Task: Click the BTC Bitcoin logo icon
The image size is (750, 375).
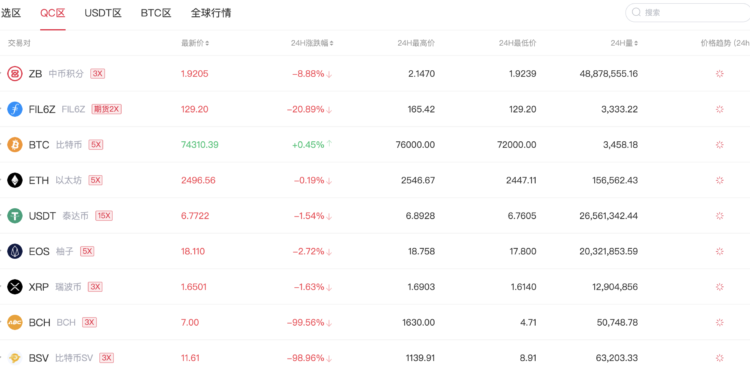Action: (15, 144)
